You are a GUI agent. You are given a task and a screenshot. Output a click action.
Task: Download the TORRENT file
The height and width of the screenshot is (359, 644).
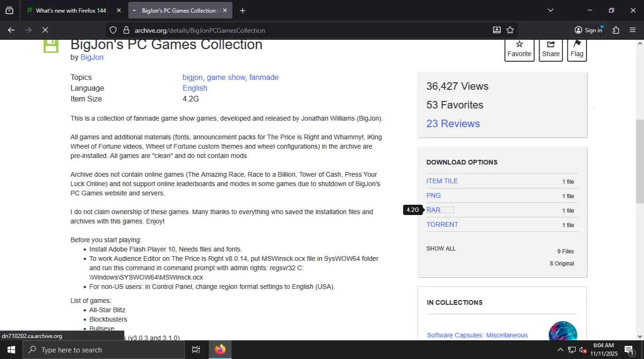(442, 224)
